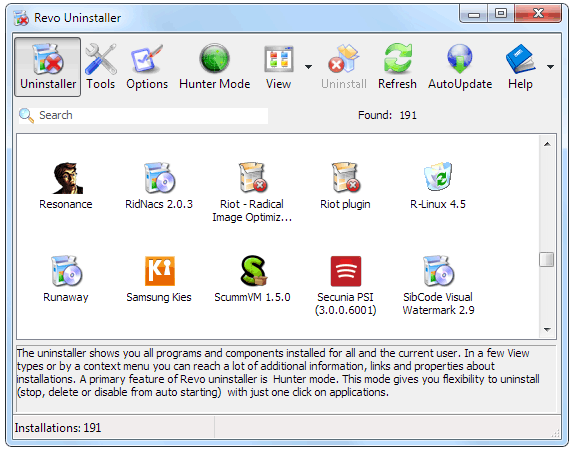The height and width of the screenshot is (450, 575).
Task: Open the Tools toolbar section
Action: tap(101, 67)
